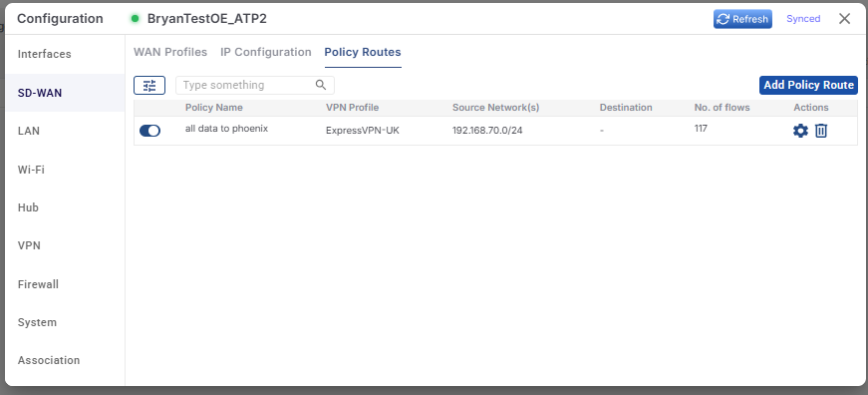Click the BryanTestOE_ATP2 device name
868x395 pixels.
point(207,19)
